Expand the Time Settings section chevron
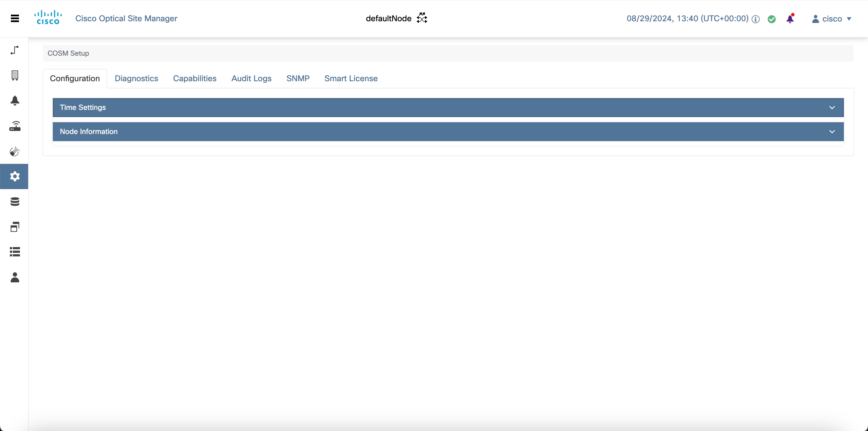The image size is (868, 431). (x=832, y=108)
